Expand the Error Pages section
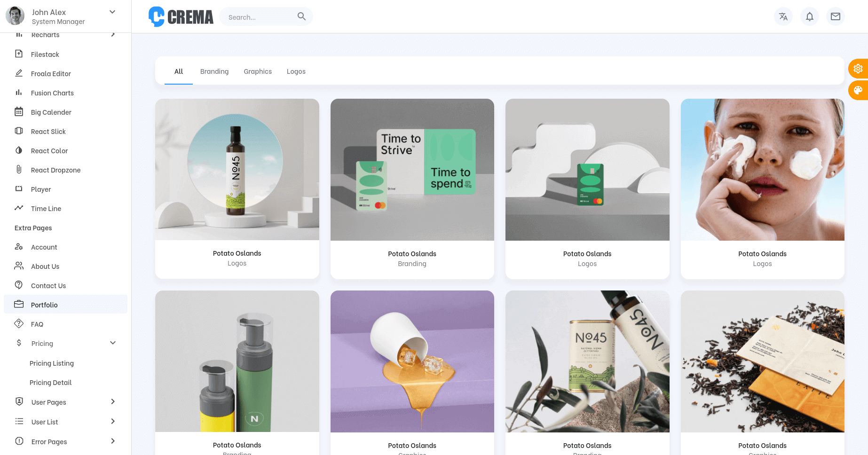The image size is (868, 455). (113, 441)
